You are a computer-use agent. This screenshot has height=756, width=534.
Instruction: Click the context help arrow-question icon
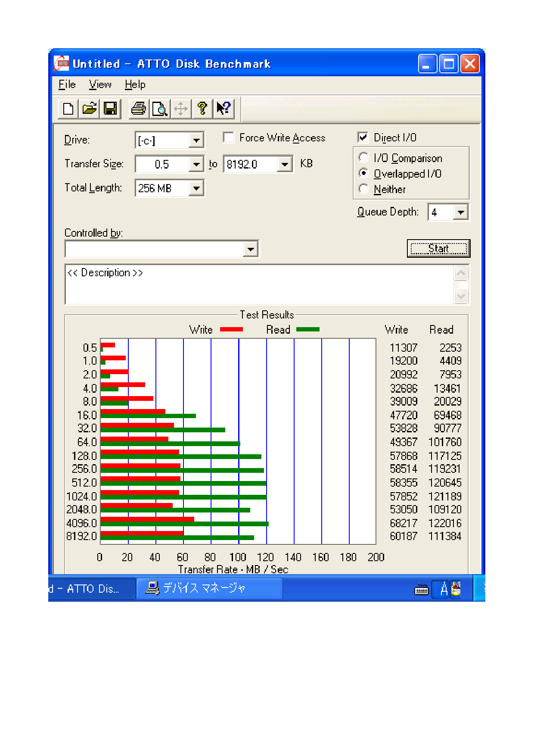tap(224, 109)
